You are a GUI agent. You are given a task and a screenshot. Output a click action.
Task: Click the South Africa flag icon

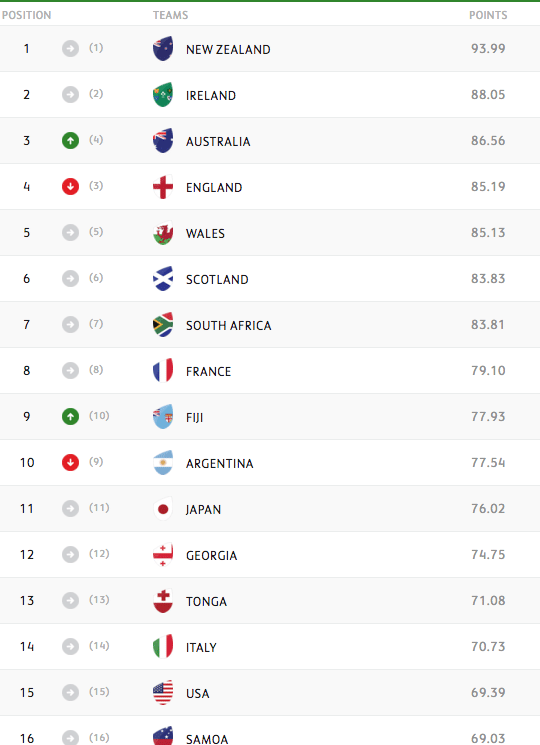coord(163,325)
